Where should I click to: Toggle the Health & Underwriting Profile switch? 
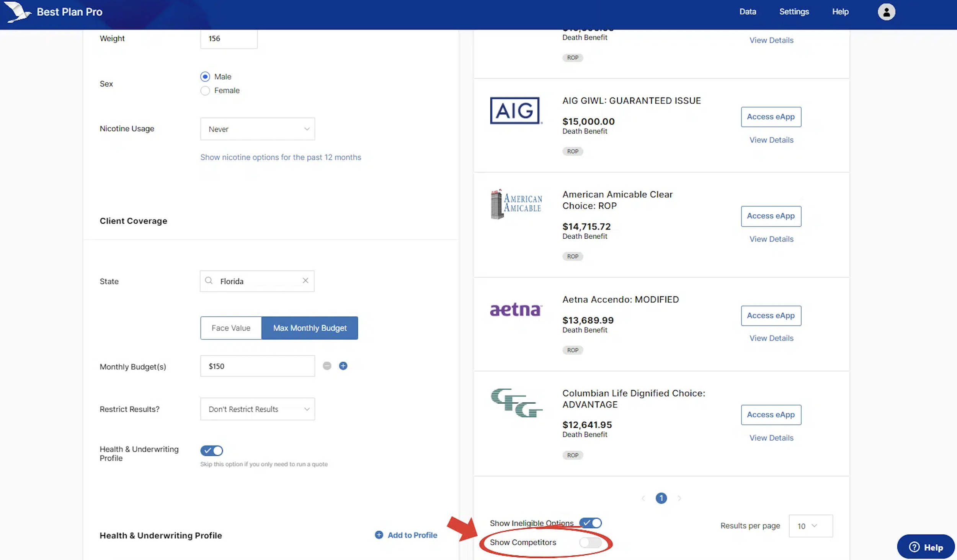[211, 451]
